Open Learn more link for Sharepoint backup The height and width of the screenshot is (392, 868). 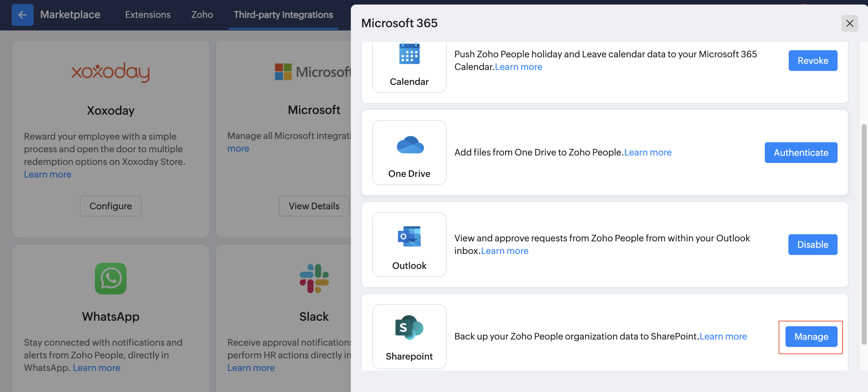[723, 336]
